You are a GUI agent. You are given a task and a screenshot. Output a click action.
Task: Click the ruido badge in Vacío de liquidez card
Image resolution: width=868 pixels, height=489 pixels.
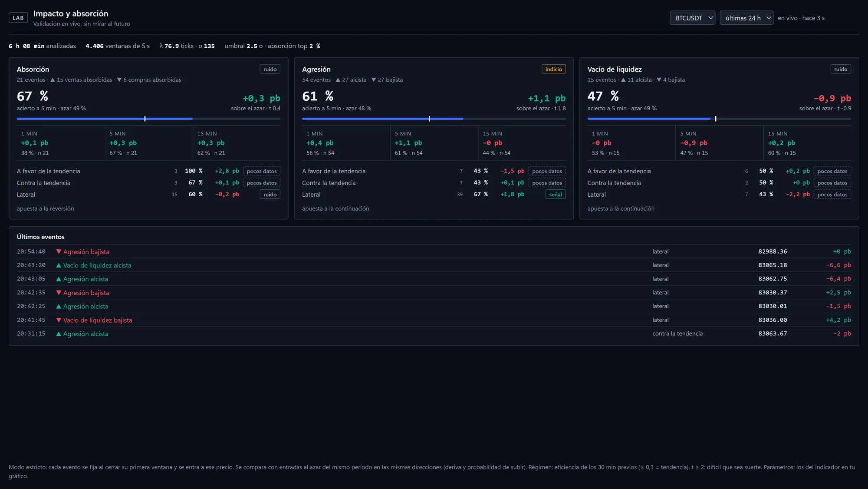[x=841, y=69]
